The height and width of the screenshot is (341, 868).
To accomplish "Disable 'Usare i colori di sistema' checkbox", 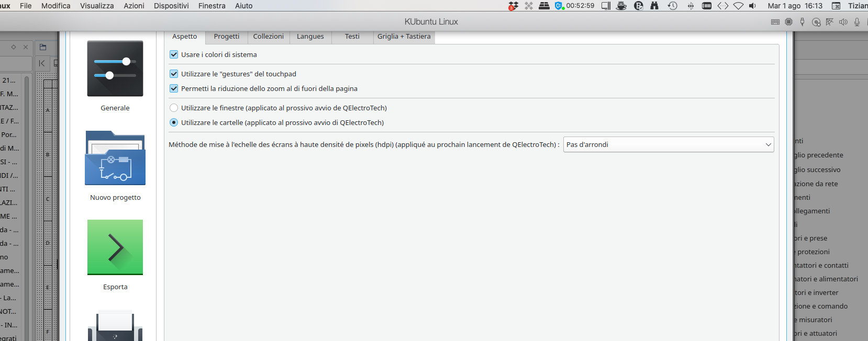I will coord(174,54).
